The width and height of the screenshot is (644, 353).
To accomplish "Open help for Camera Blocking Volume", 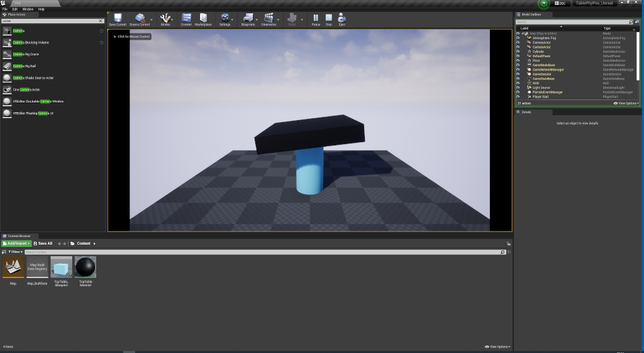I will (x=101, y=43).
